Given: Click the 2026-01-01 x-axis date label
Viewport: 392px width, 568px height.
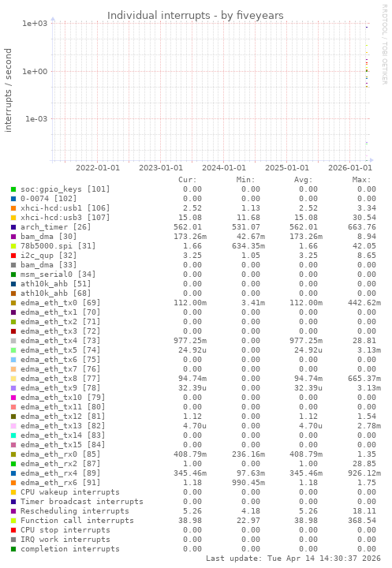Looking at the screenshot, I should coord(350,168).
